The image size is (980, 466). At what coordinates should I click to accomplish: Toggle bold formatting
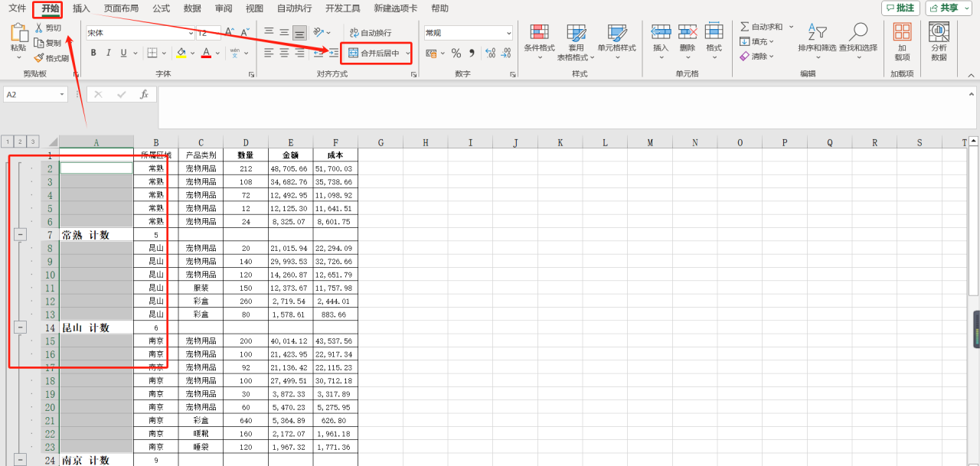click(93, 53)
